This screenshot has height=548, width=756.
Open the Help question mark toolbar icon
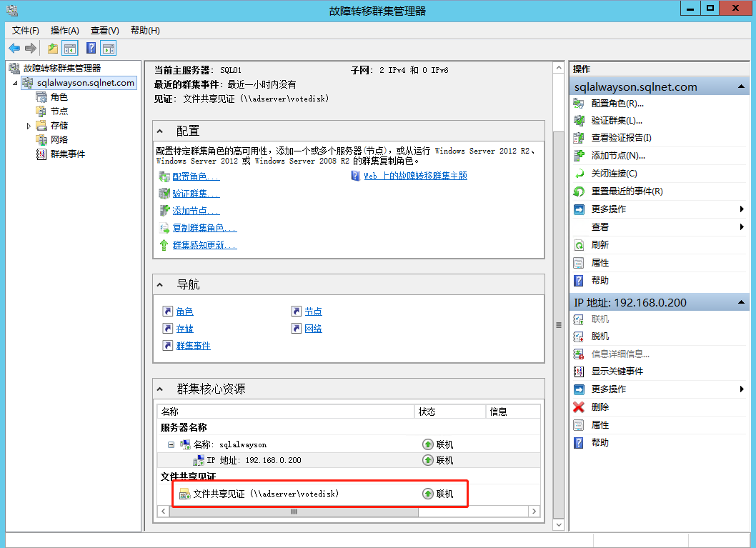pos(91,48)
